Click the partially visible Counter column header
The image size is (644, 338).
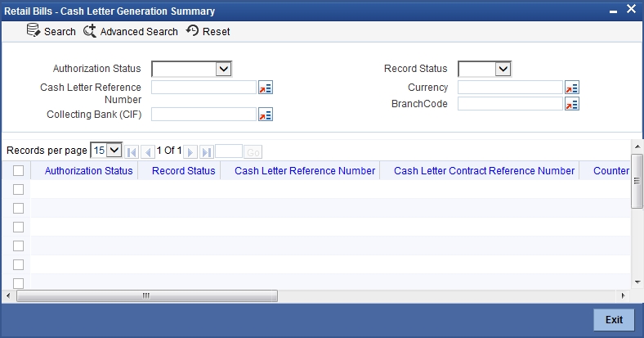pyautogui.click(x=611, y=171)
